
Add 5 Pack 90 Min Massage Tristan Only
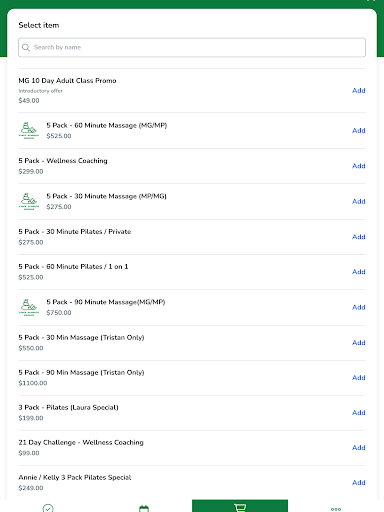359,377
